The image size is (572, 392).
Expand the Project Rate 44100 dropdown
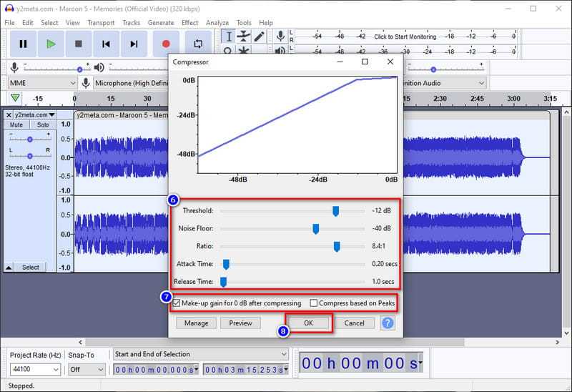[34, 369]
